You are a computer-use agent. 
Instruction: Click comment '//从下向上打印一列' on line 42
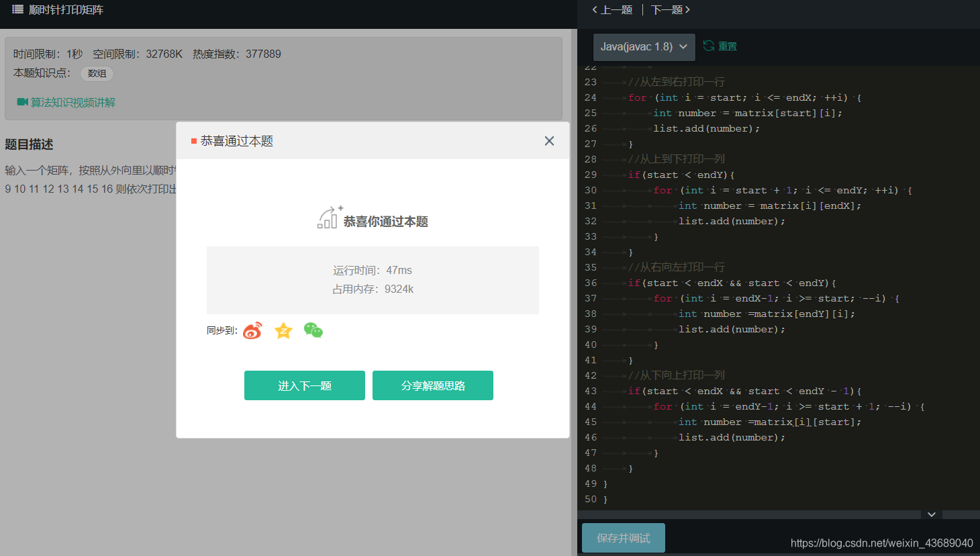pyautogui.click(x=677, y=375)
